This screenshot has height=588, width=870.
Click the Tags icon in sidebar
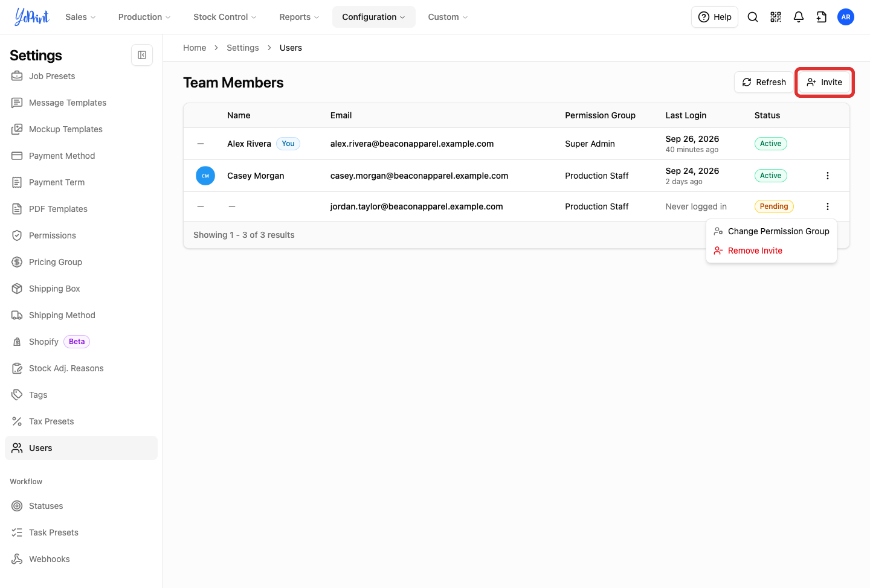click(x=17, y=395)
